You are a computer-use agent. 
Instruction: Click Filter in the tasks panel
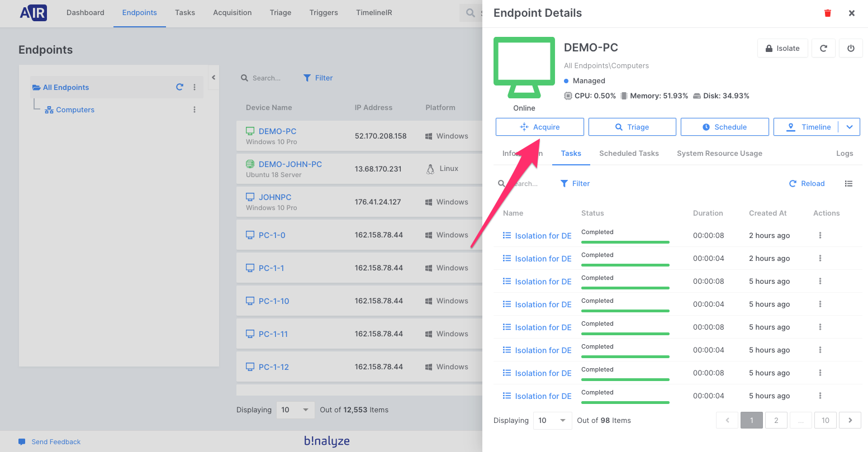[x=575, y=184]
